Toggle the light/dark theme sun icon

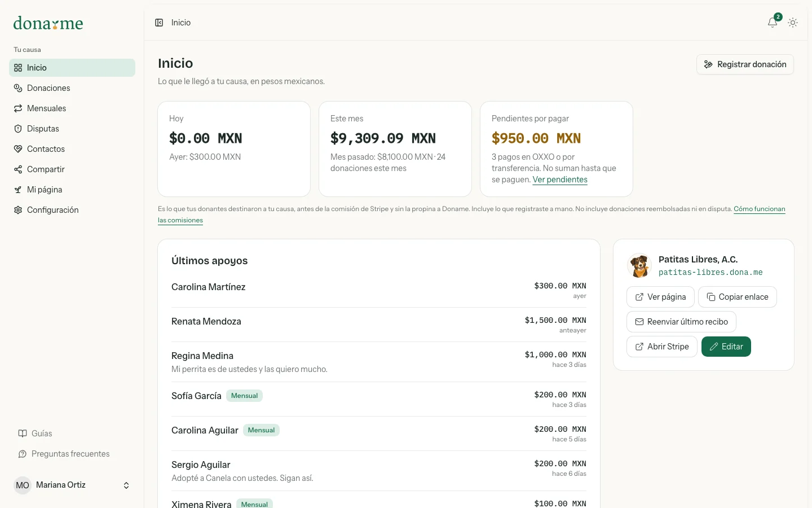click(793, 23)
